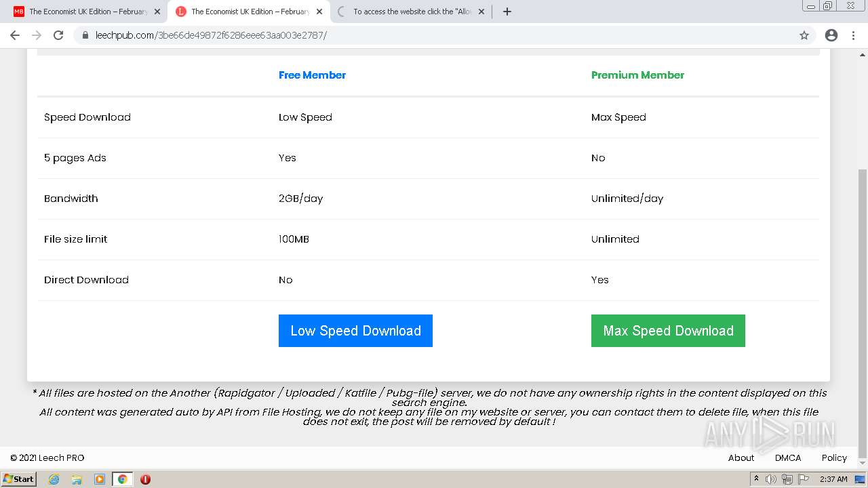Open the DMCA link in footer

tap(788, 457)
